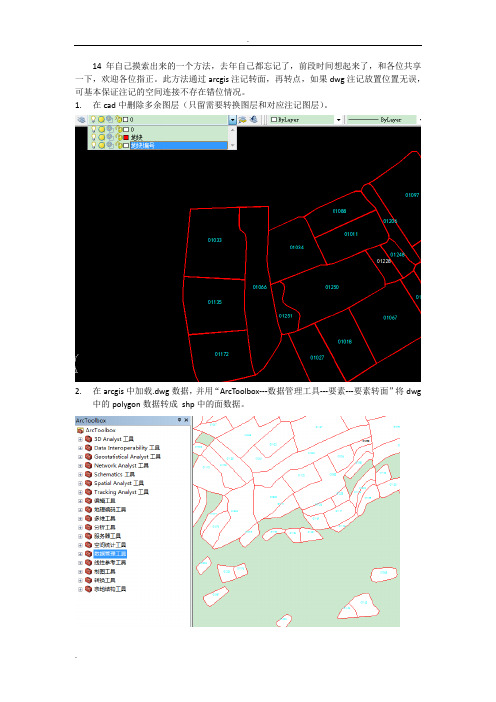Click the layer list scroll-down arrow
Screen dimensions: 496x702
pos(232,146)
